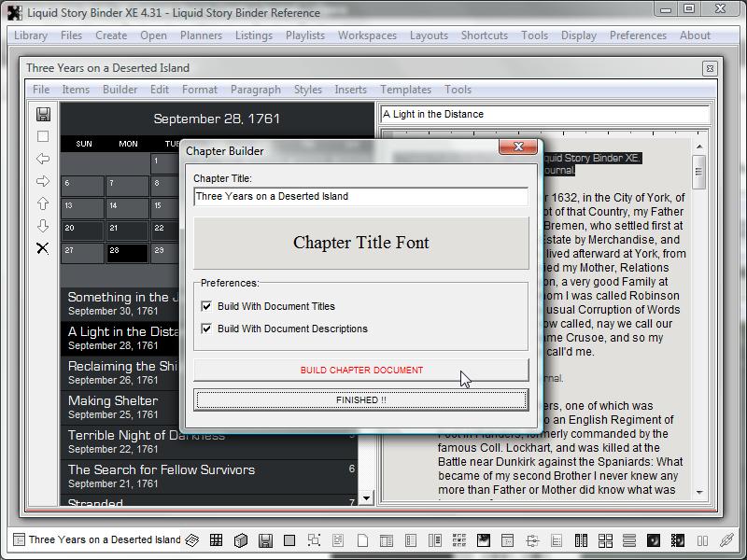Click the save floppy icon in left sidebar
The height and width of the screenshot is (560, 747).
coord(43,114)
